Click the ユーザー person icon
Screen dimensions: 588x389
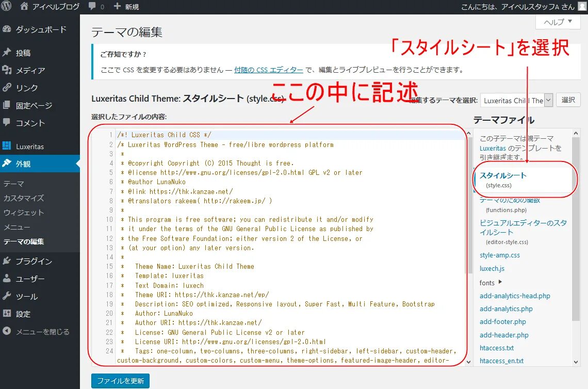[7, 279]
